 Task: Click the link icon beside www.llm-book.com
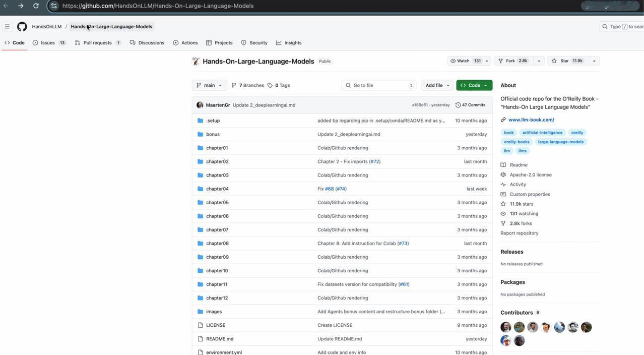point(503,120)
